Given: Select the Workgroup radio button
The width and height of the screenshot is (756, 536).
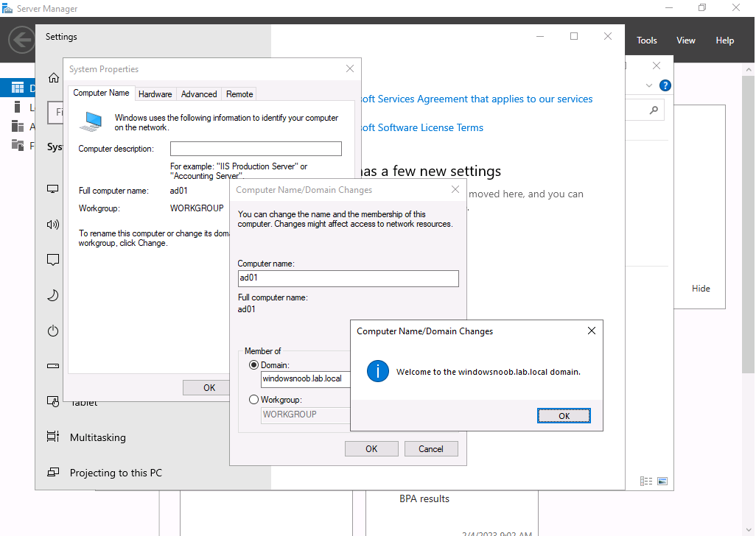Looking at the screenshot, I should click(x=253, y=400).
